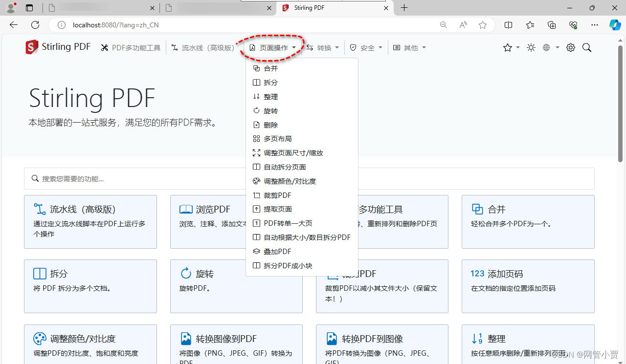Open the 拆分 card

[90, 286]
